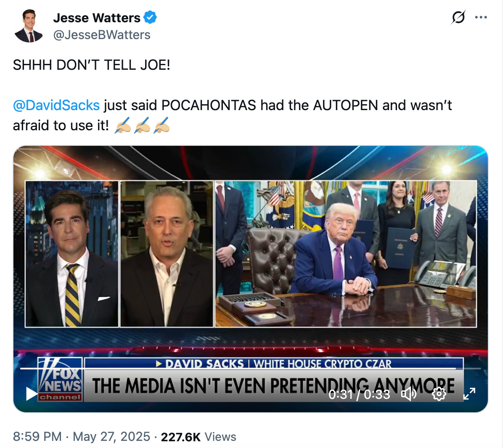The image size is (503, 448).
Task: Mute the video using the speaker icon
Action: (409, 394)
